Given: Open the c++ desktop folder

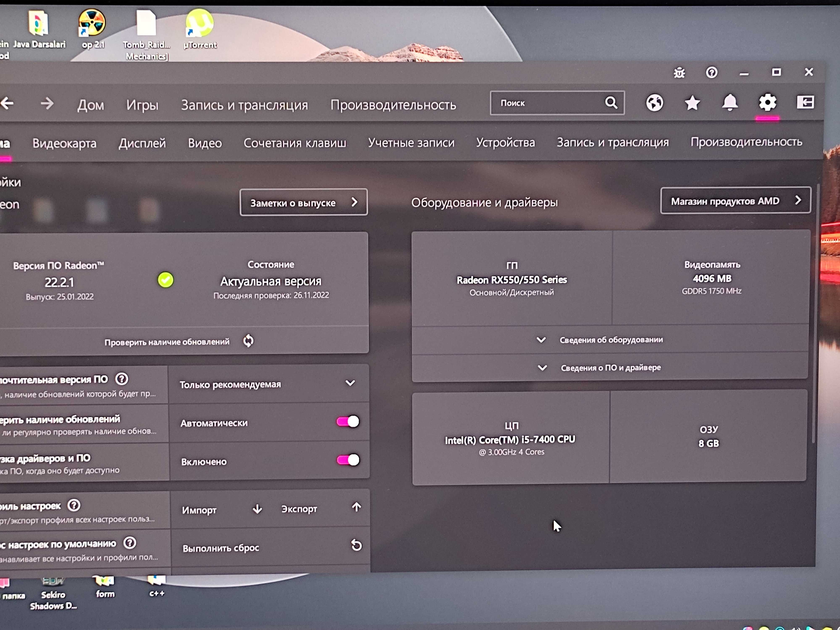Looking at the screenshot, I should [156, 586].
